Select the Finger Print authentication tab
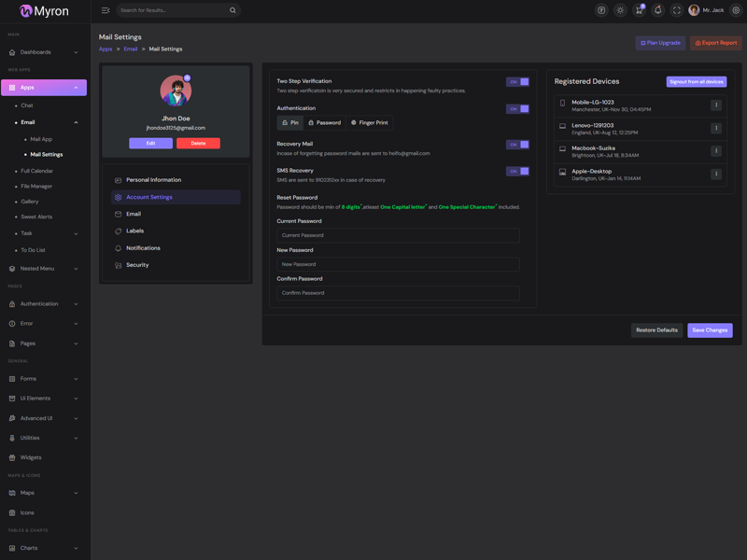The height and width of the screenshot is (560, 747). click(x=370, y=123)
